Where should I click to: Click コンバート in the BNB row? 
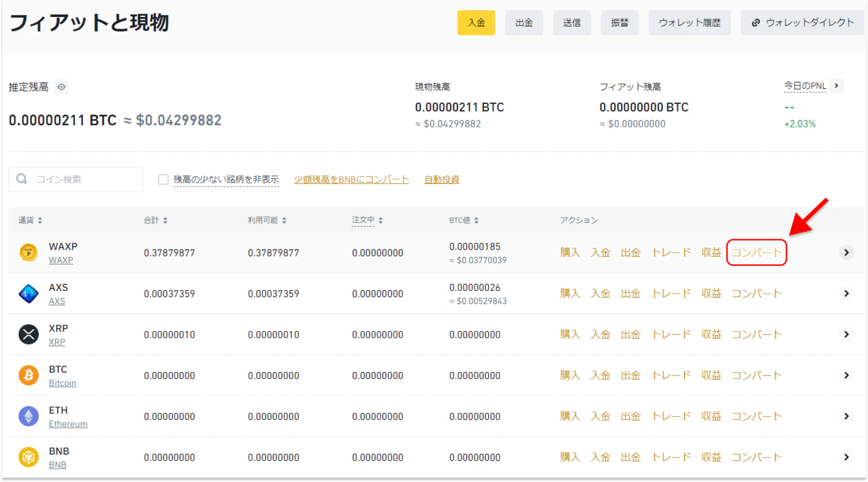(757, 457)
